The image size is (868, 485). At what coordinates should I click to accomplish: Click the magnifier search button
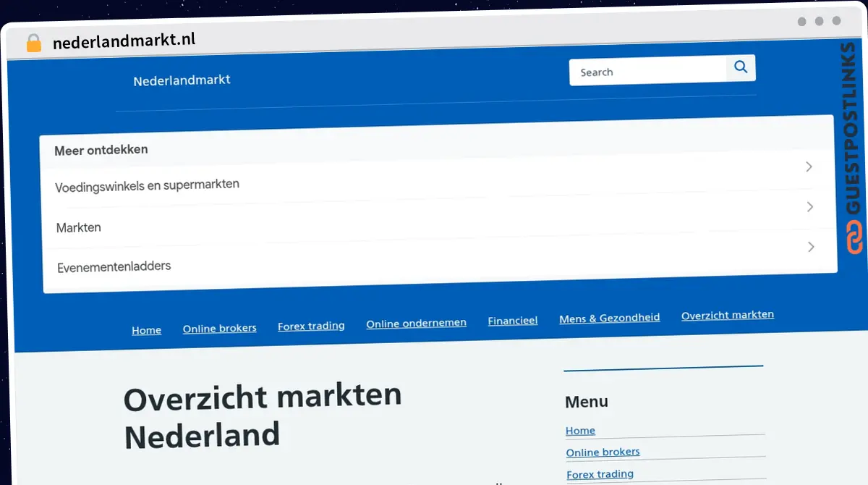tap(741, 68)
